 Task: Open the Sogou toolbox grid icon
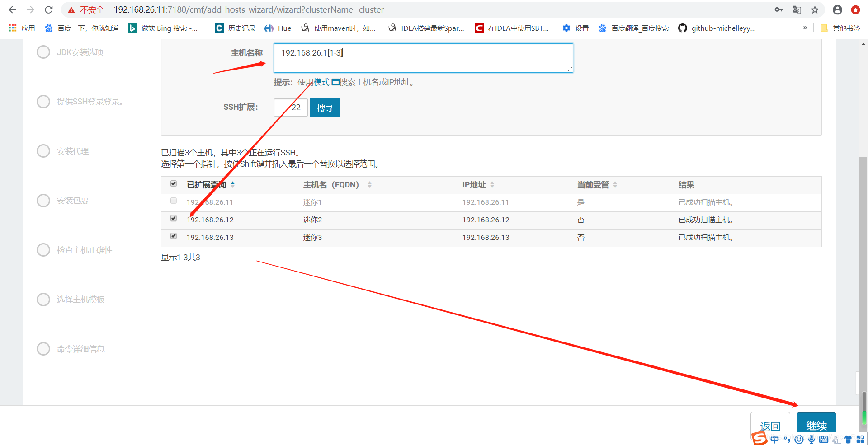coord(860,439)
